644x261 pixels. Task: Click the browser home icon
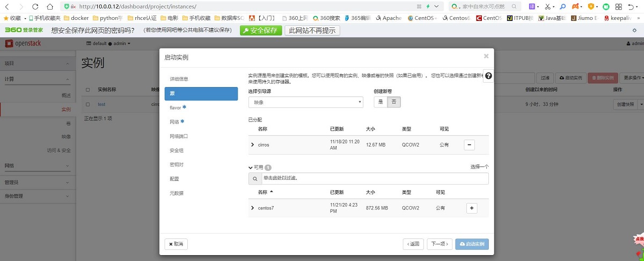click(x=50, y=6)
